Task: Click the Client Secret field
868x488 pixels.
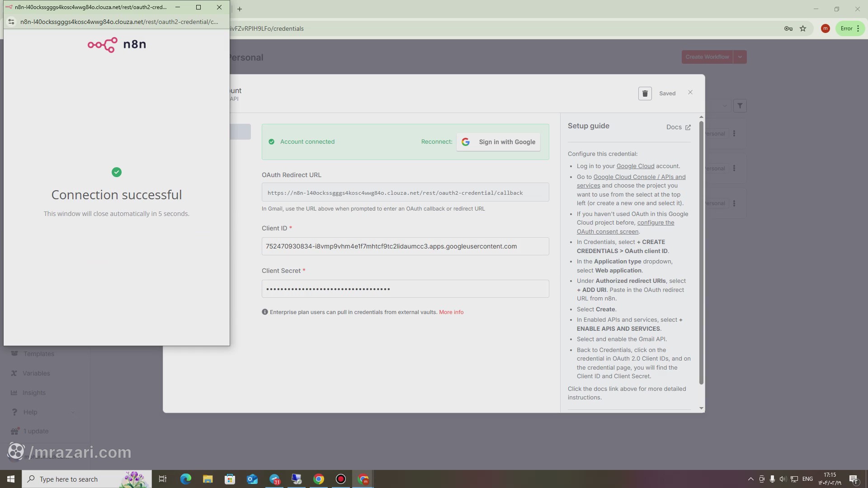Action: click(405, 289)
